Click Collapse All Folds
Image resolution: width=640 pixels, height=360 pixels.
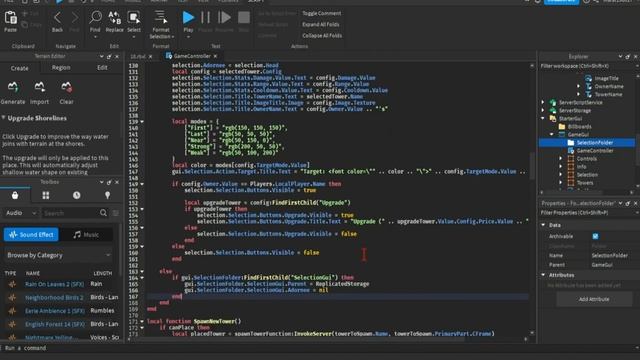[x=322, y=36]
